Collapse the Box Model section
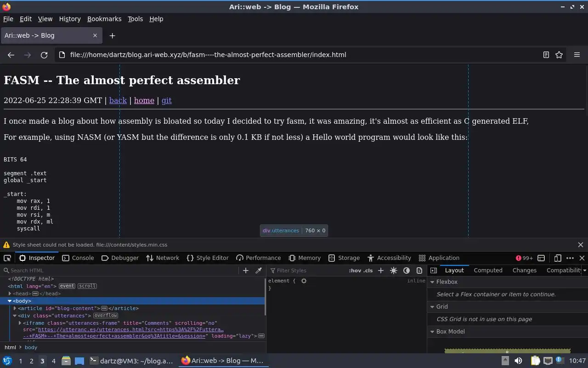 coord(432,332)
